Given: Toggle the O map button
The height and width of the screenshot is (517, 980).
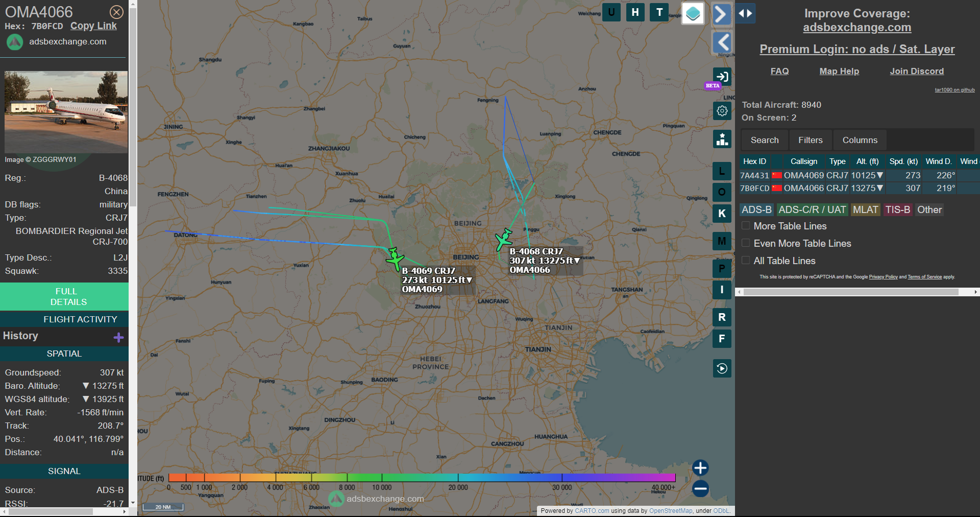Looking at the screenshot, I should coord(722,192).
